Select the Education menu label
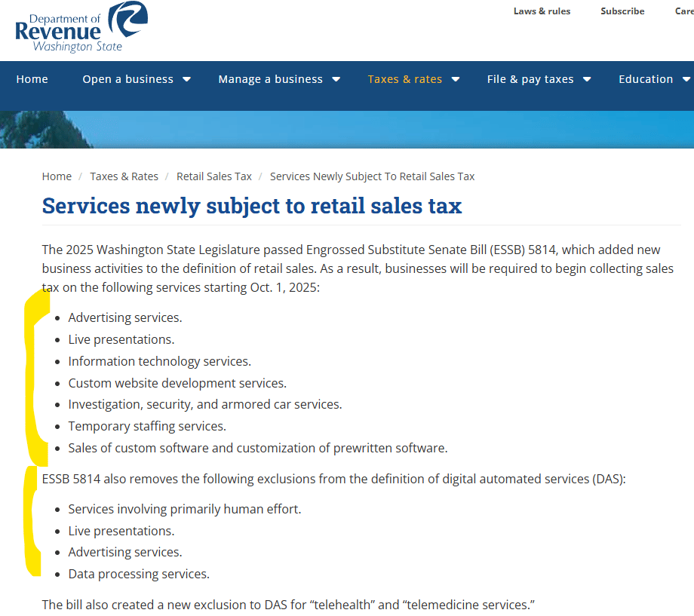The width and height of the screenshot is (694, 616). pos(645,79)
